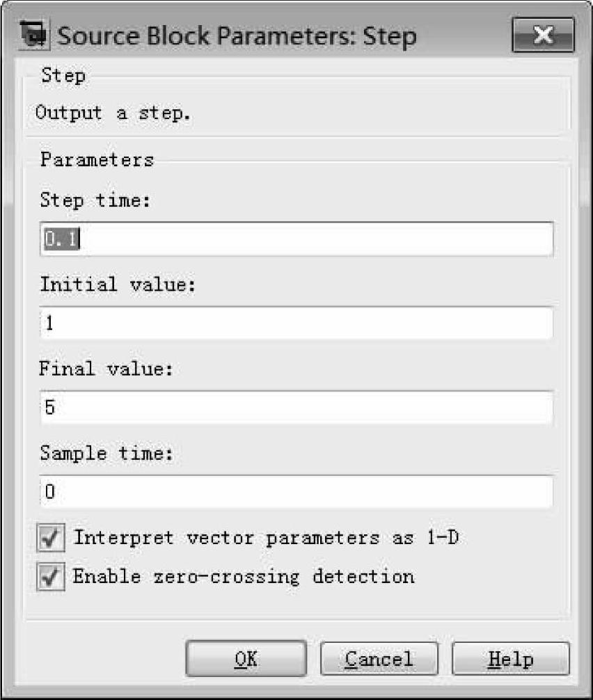
Task: Toggle Interpret vector parameters as 1-D checkbox
Action: coord(51,538)
